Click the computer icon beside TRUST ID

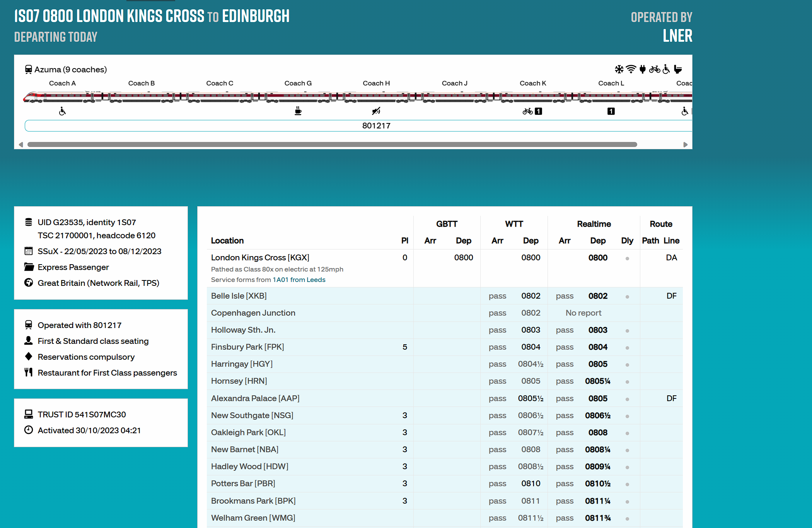point(28,414)
